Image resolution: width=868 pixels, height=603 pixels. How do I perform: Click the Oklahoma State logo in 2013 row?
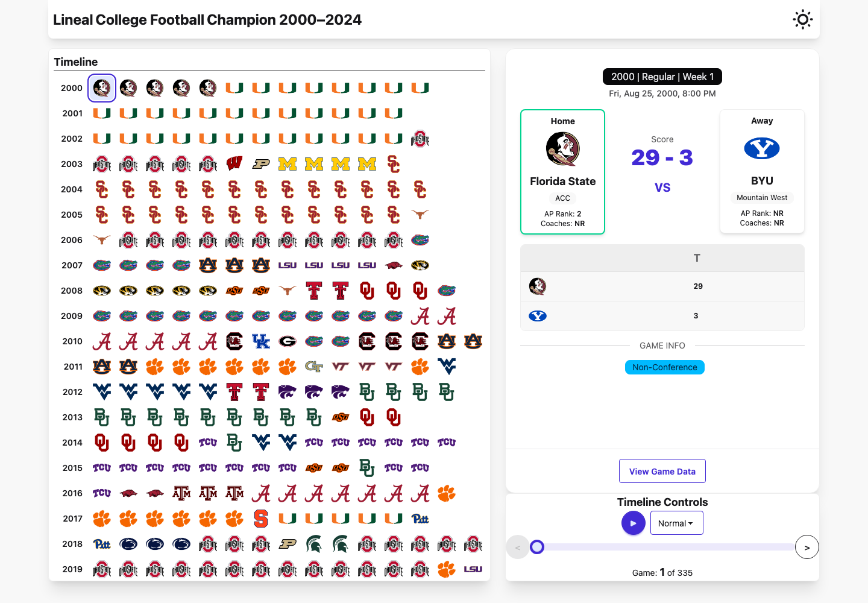click(341, 417)
